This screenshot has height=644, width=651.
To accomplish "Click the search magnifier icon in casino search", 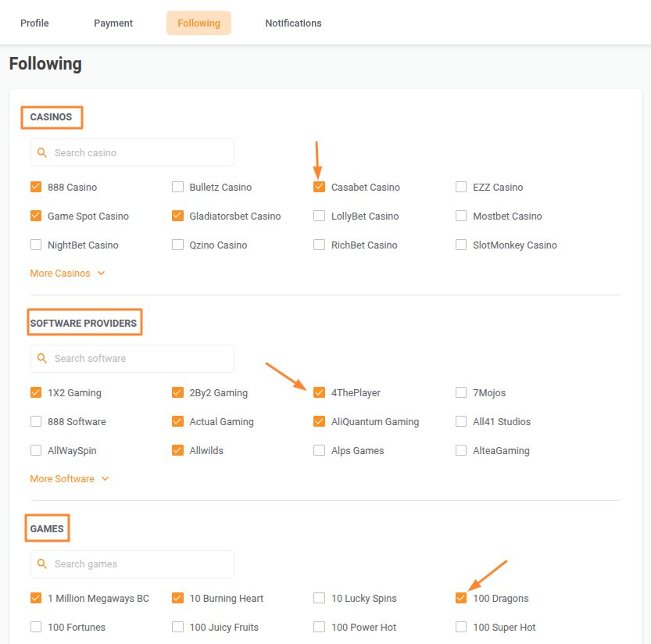I will pyautogui.click(x=42, y=153).
